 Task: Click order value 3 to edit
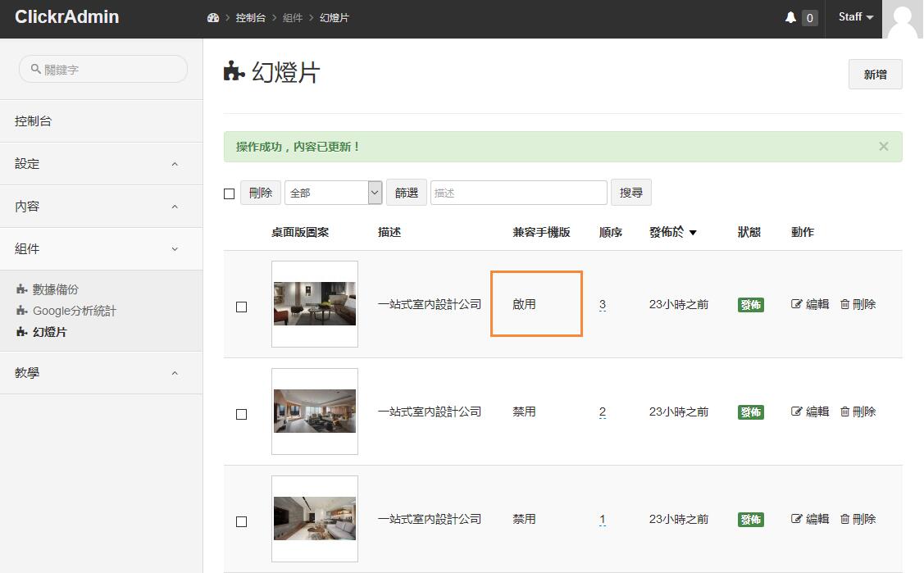coord(603,304)
